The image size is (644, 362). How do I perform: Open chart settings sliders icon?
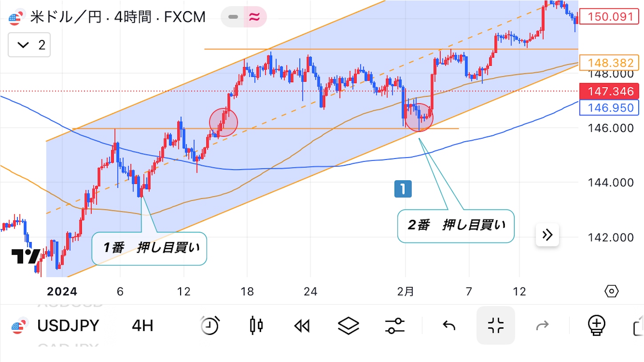pos(394,326)
